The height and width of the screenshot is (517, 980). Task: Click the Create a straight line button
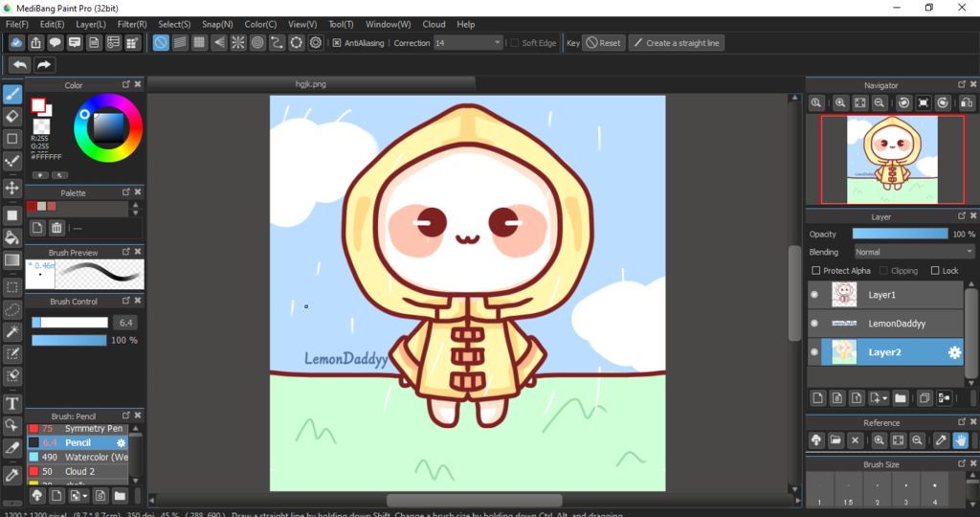(x=676, y=43)
